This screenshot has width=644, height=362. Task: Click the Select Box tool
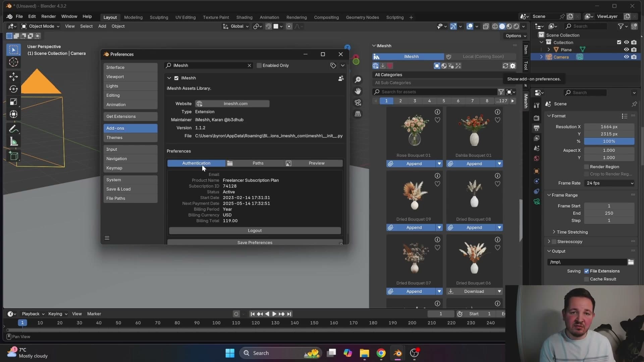pos(13,50)
